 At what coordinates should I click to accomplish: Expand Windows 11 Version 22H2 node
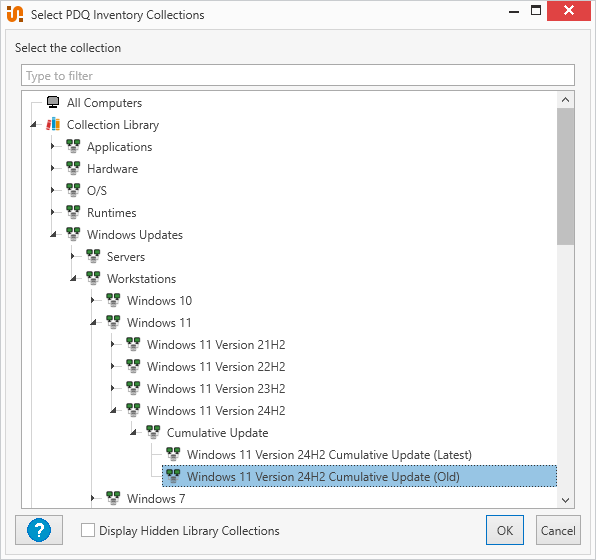point(113,366)
